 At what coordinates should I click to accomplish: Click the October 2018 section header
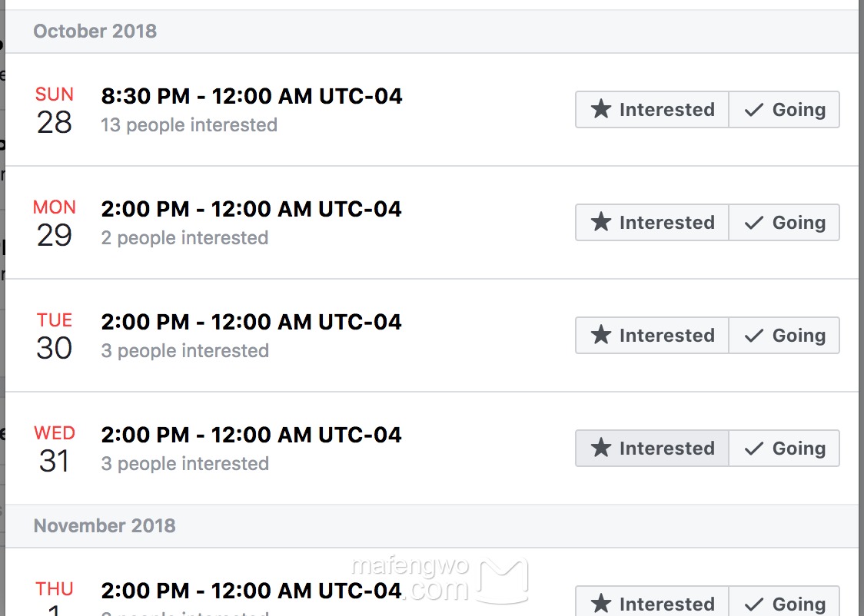click(95, 31)
